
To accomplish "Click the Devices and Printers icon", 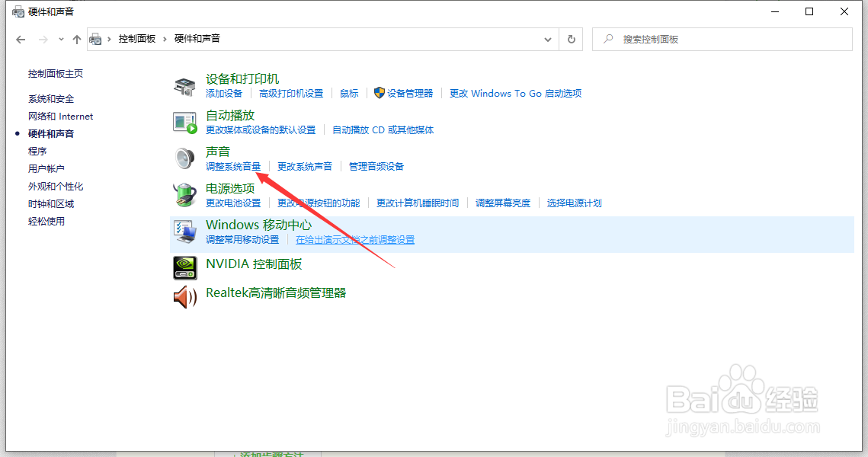I will pos(184,87).
